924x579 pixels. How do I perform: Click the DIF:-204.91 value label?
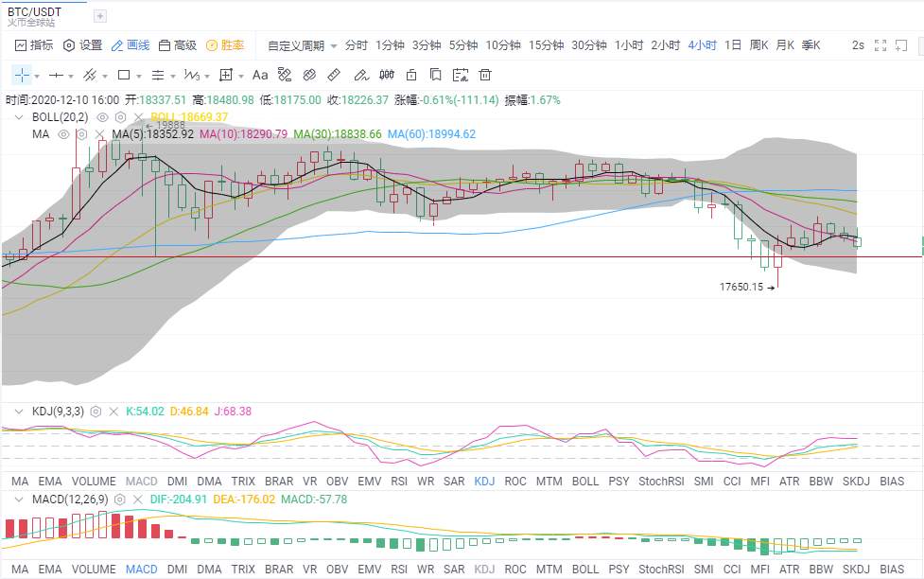point(178,500)
